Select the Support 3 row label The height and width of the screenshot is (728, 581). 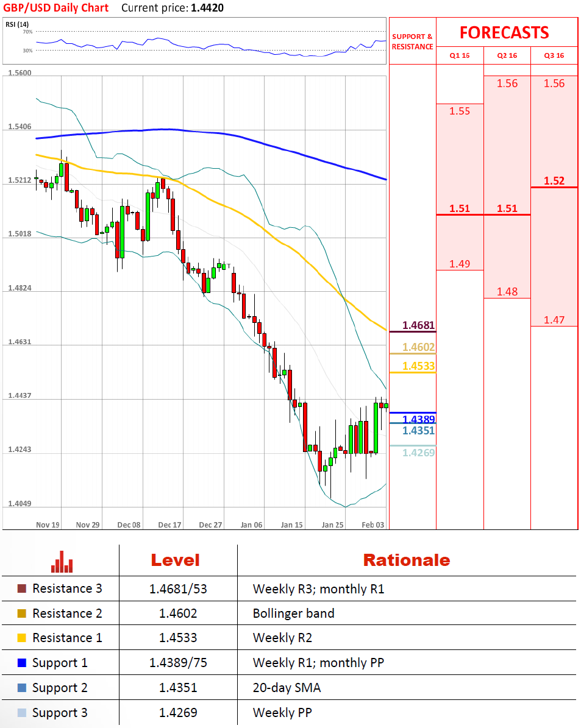point(60,713)
